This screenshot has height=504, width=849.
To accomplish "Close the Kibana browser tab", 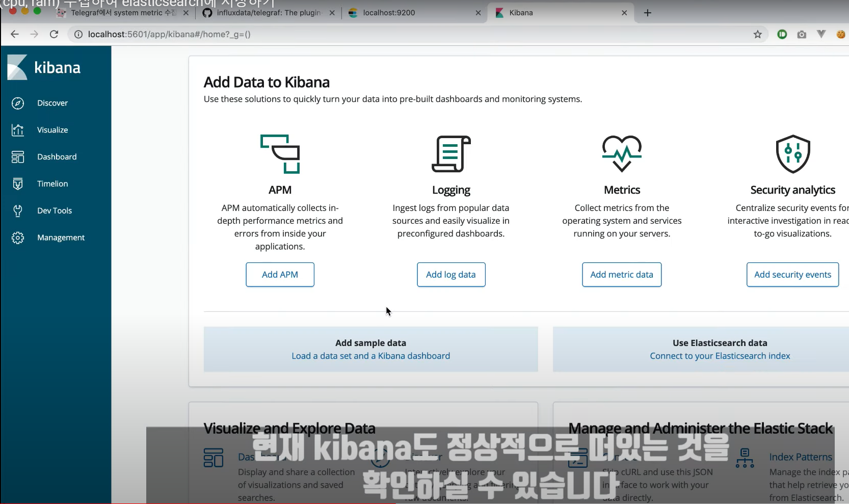I will tap(624, 13).
